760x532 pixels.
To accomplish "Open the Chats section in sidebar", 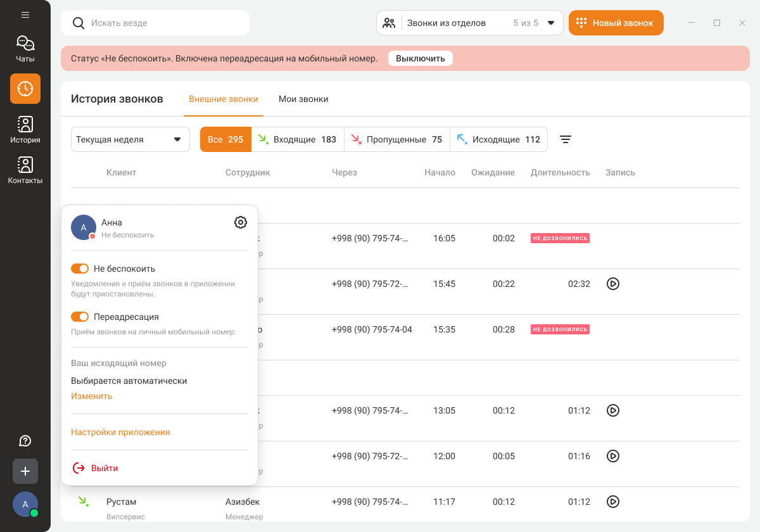I will (25, 49).
